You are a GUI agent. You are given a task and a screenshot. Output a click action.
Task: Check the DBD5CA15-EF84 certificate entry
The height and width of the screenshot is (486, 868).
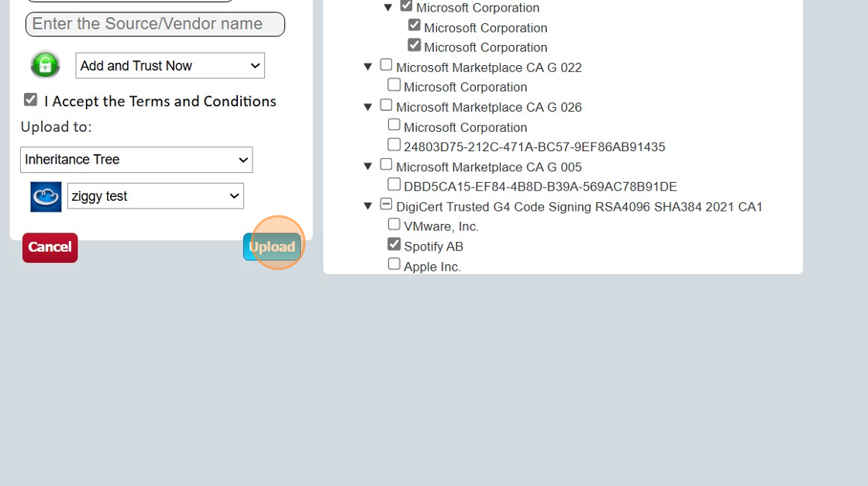click(x=394, y=183)
